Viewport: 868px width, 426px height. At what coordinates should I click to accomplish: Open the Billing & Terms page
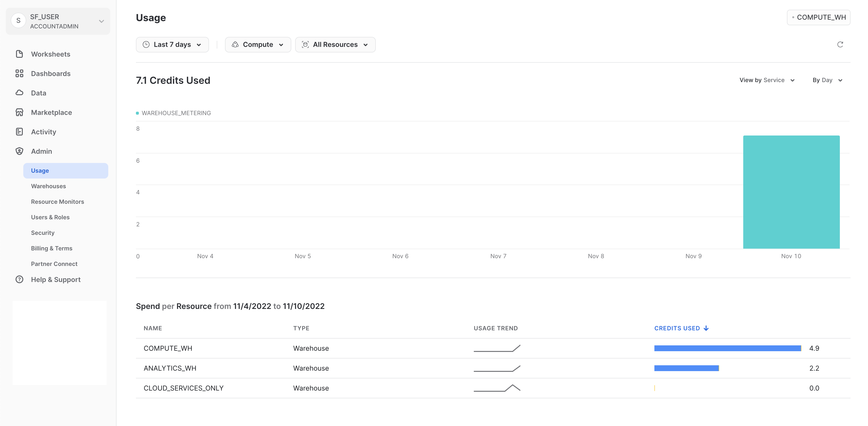pos(51,248)
